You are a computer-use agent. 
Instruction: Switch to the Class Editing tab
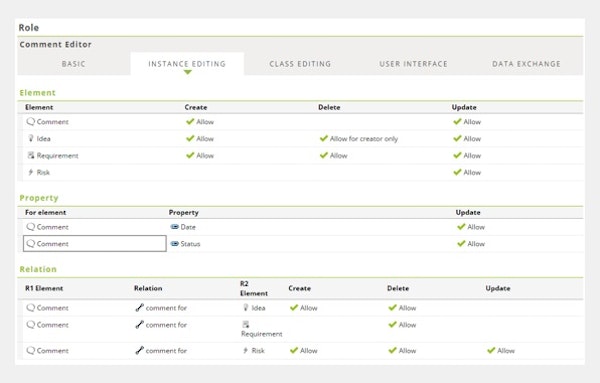pyautogui.click(x=300, y=64)
